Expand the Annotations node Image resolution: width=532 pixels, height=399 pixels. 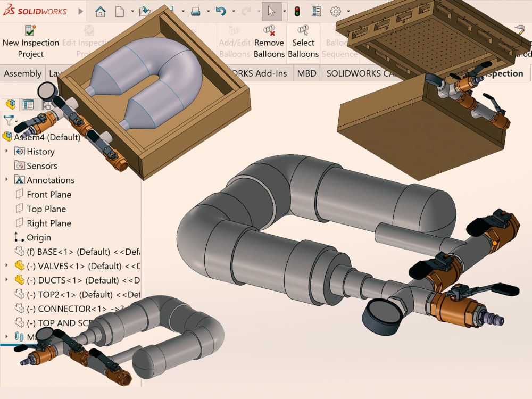coord(6,179)
